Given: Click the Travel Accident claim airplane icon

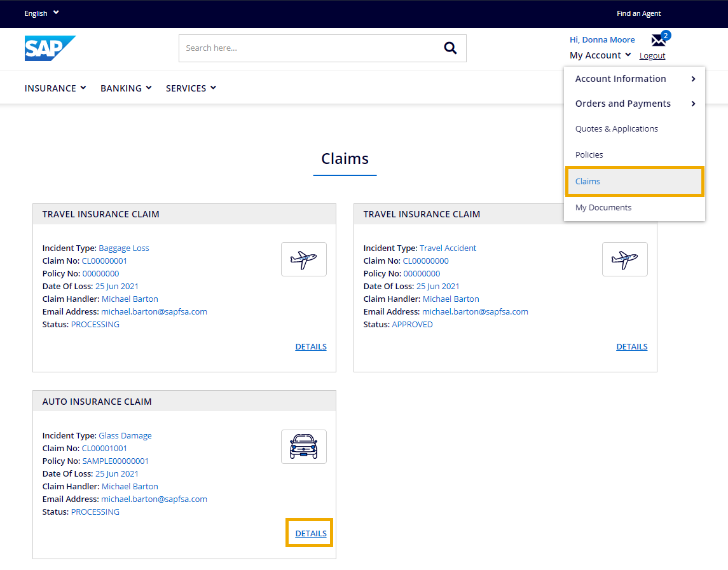Looking at the screenshot, I should click(x=624, y=259).
